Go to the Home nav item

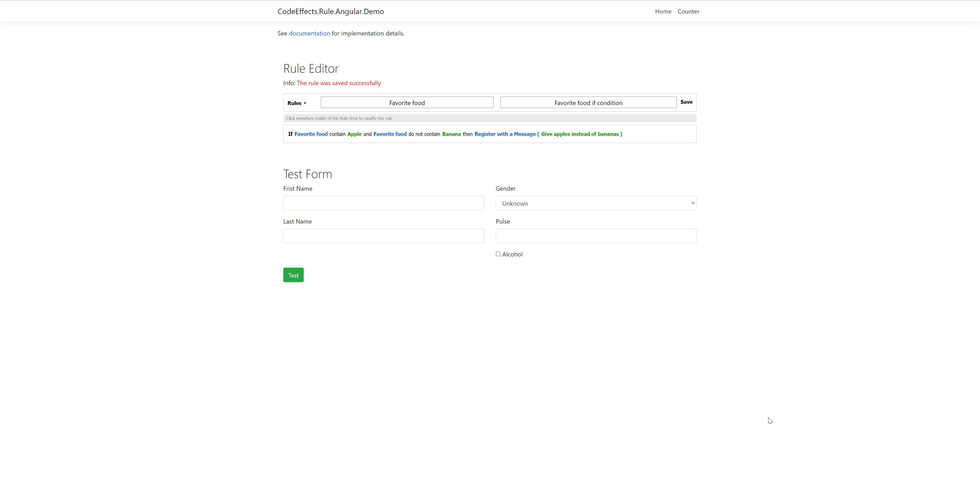point(663,11)
